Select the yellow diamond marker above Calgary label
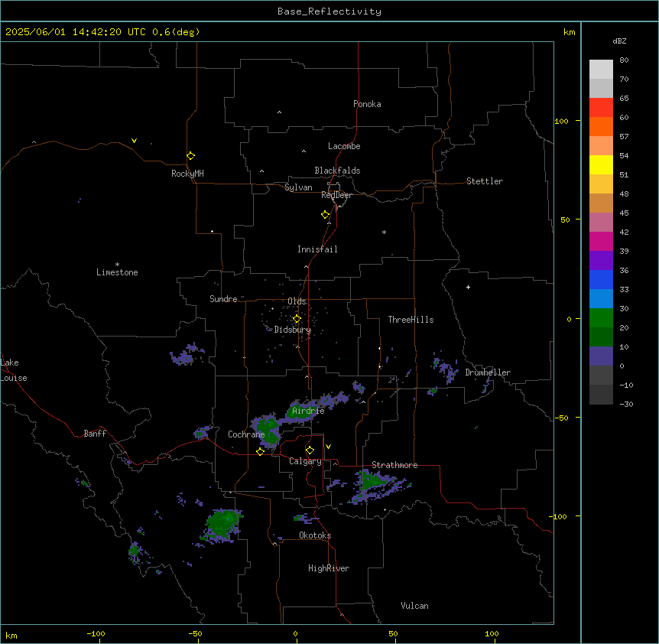Viewport: 659px width, 644px height. [310, 450]
